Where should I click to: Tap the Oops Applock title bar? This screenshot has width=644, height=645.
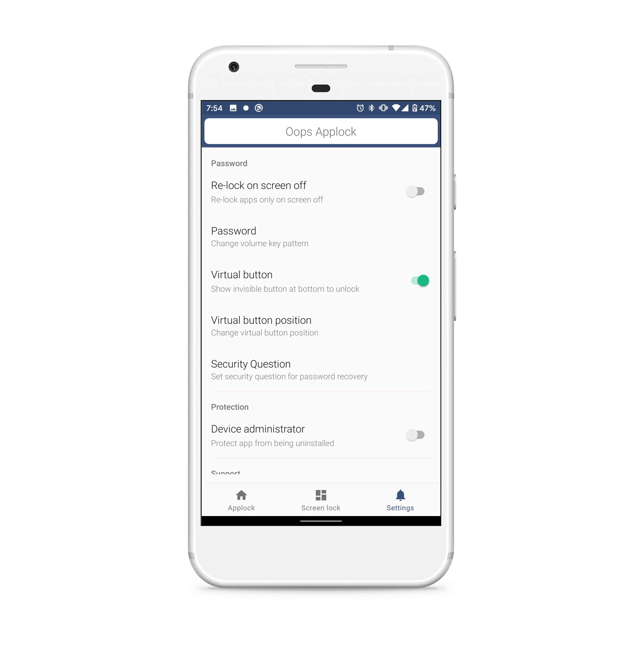pyautogui.click(x=322, y=131)
